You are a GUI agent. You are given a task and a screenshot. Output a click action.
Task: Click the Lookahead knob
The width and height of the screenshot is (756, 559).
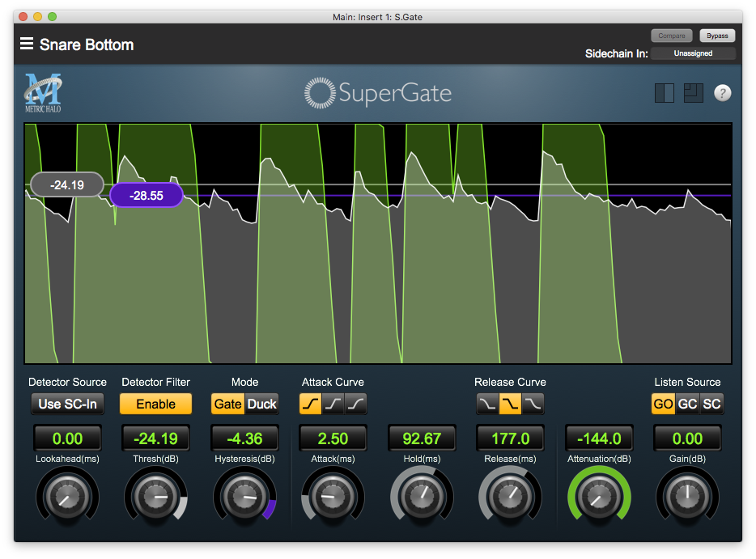[x=67, y=497]
